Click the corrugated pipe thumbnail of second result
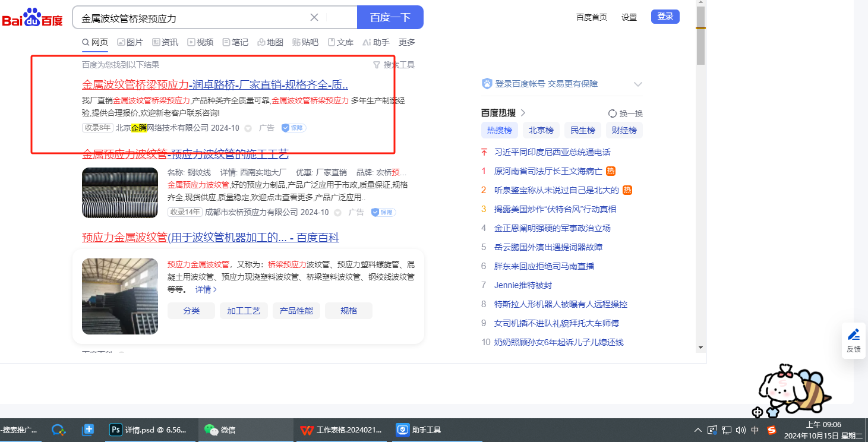 pyautogui.click(x=120, y=192)
